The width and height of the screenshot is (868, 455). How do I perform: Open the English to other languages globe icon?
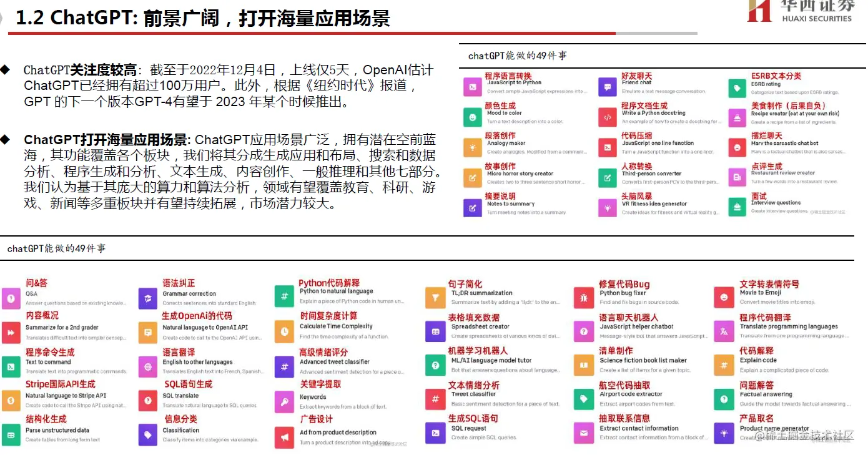coord(148,366)
